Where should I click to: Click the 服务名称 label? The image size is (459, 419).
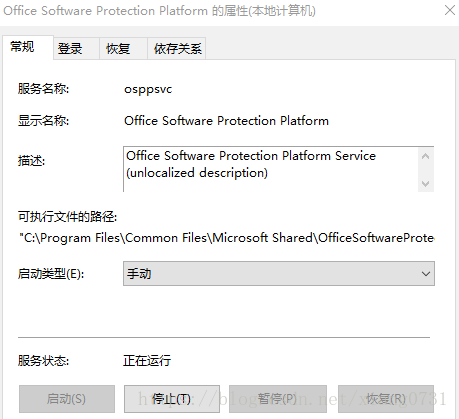point(43,89)
